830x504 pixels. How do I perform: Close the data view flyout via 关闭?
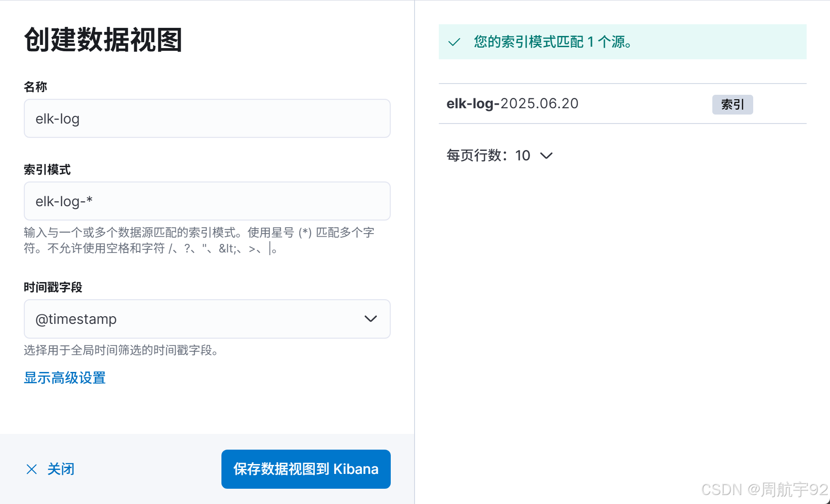(50, 469)
